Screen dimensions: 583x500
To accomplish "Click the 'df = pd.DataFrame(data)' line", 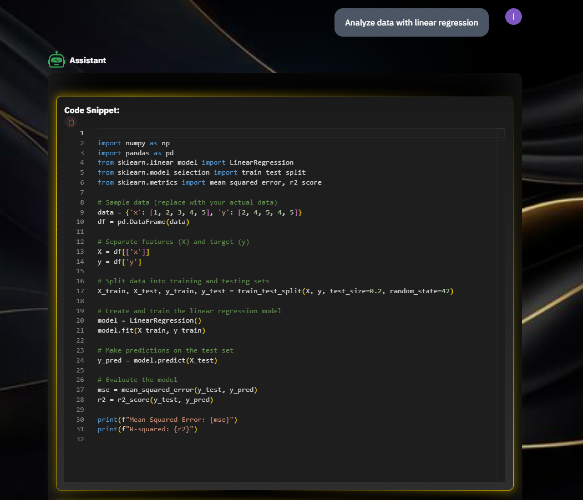I will pos(143,222).
